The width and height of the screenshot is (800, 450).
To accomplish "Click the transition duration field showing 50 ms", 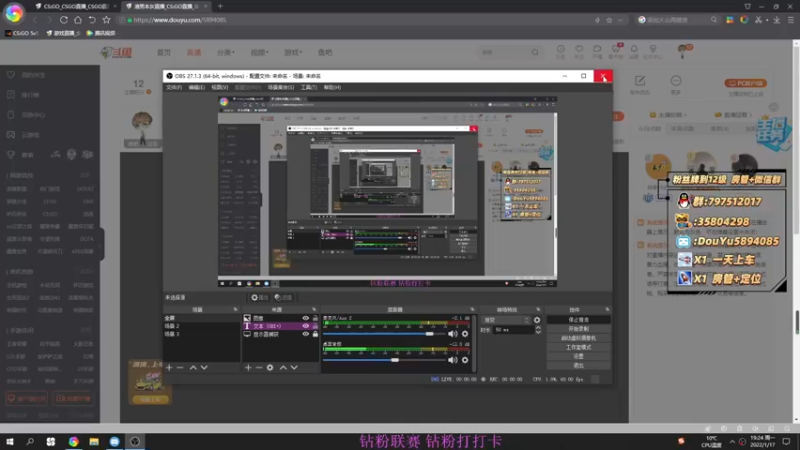I will 513,330.
